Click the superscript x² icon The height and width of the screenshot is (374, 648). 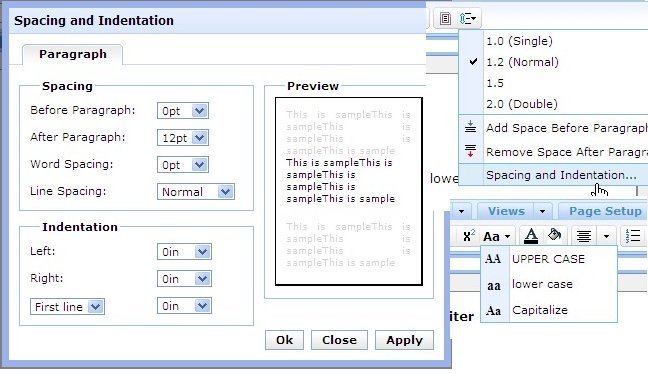click(469, 236)
